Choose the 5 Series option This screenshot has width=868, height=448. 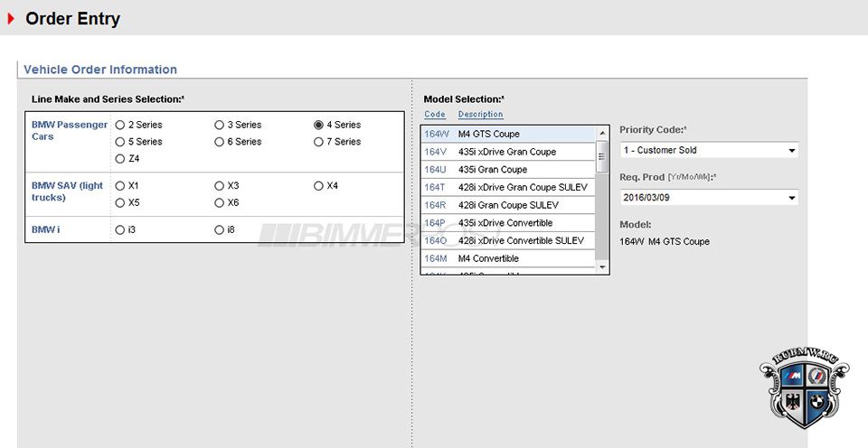click(x=120, y=142)
